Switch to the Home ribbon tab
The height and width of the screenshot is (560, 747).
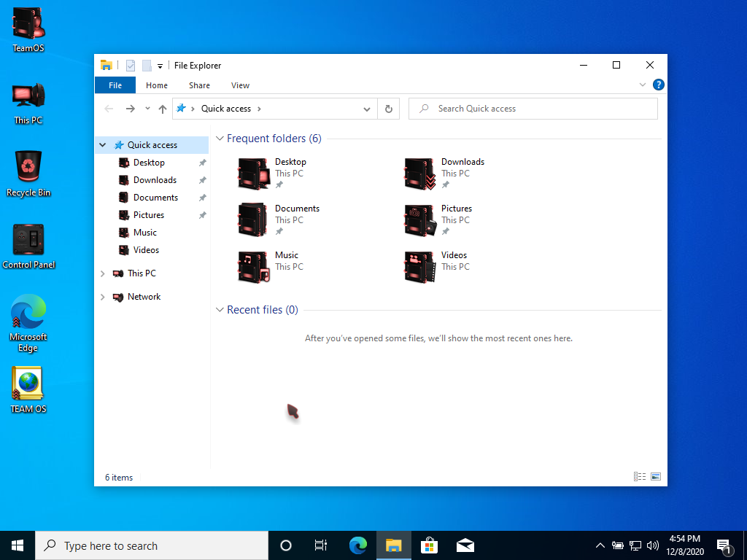[157, 85]
